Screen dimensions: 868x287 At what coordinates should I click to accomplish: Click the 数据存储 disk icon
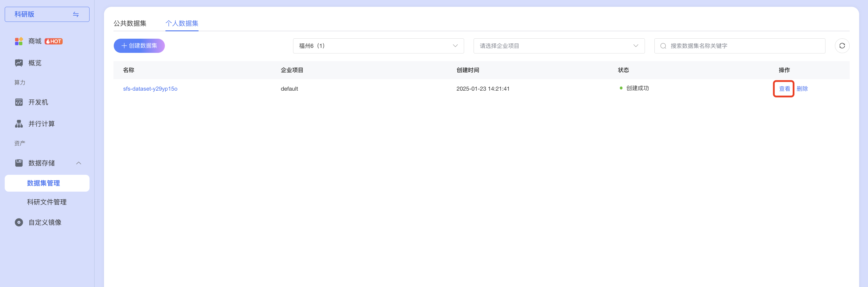(19, 163)
